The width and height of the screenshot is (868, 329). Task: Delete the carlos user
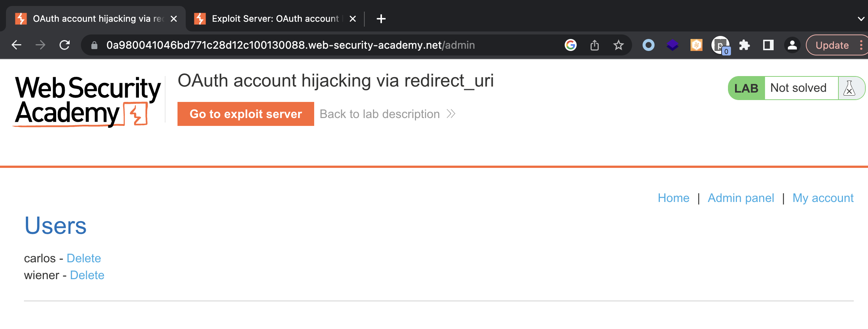(84, 258)
